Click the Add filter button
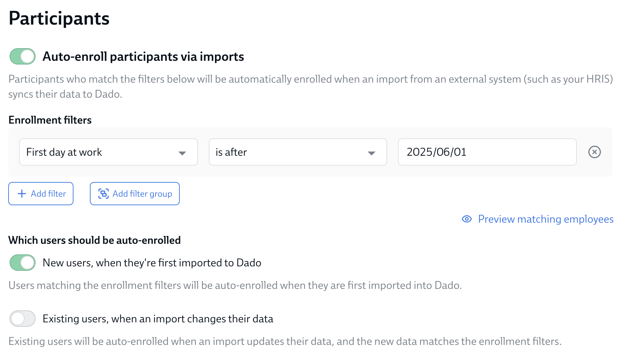Viewport: 624px width, 364px height. [41, 194]
